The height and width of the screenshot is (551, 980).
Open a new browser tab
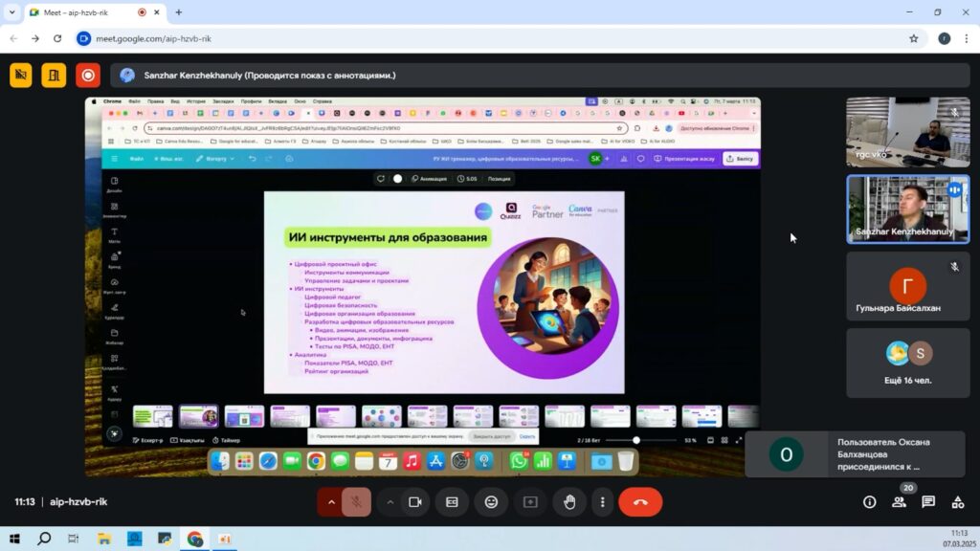[x=179, y=11]
